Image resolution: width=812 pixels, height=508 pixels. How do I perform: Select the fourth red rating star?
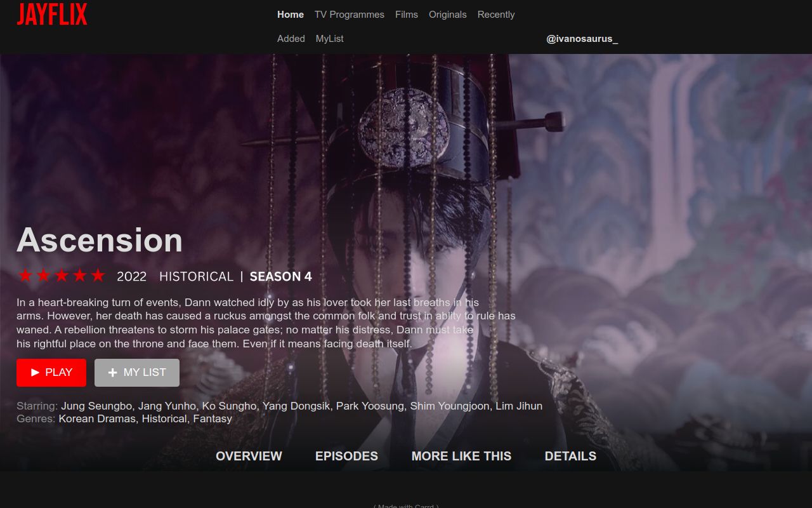80,276
